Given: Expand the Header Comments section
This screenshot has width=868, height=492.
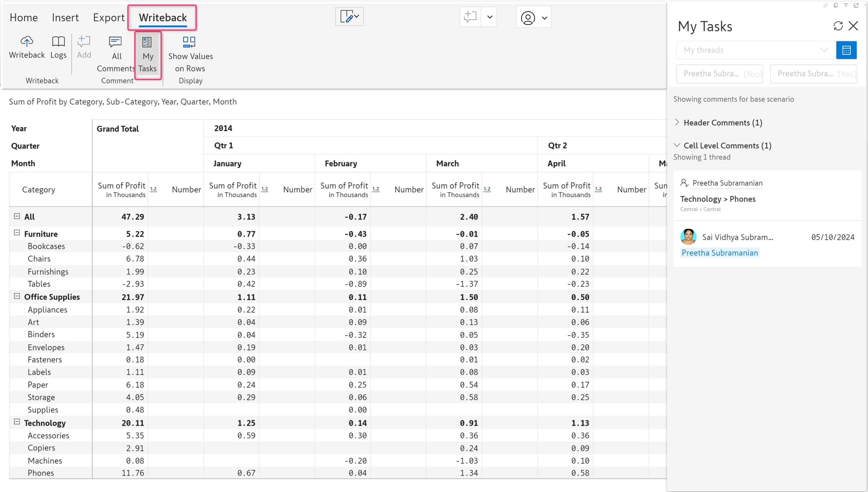Looking at the screenshot, I should click(677, 122).
